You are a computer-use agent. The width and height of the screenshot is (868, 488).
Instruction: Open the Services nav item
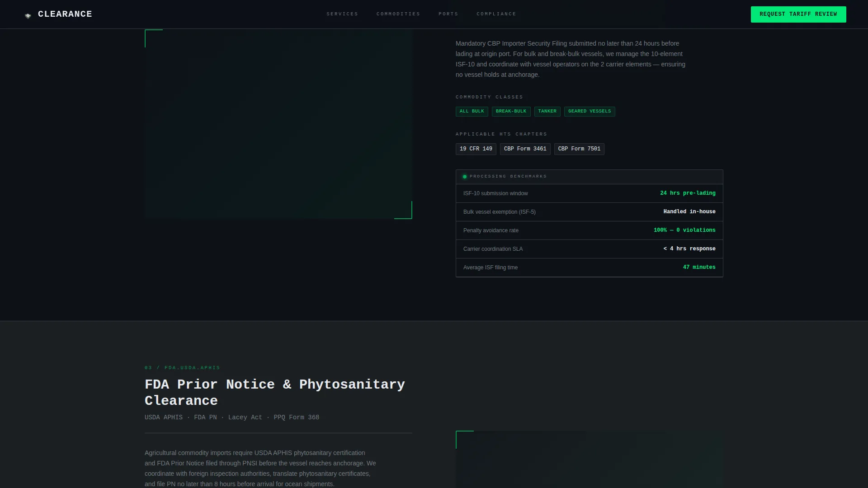(x=342, y=14)
